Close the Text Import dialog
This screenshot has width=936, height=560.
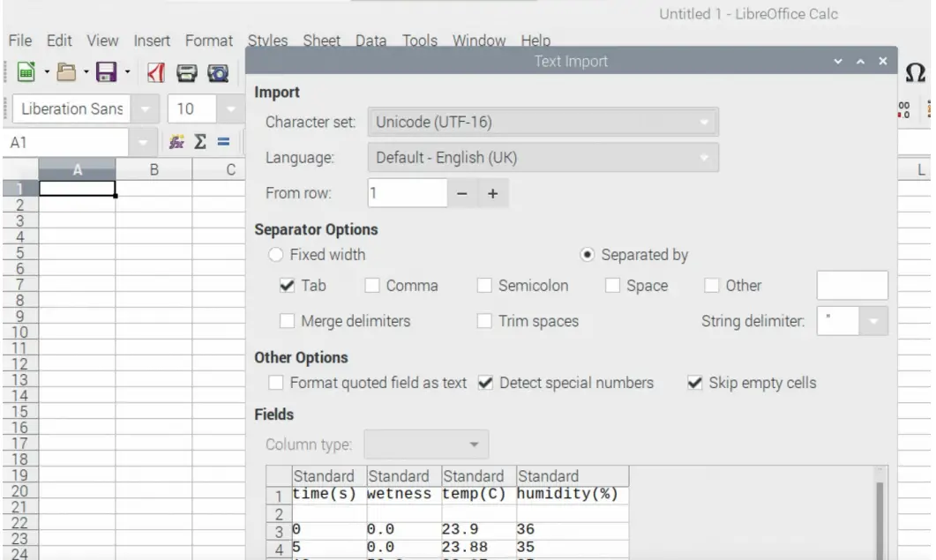[883, 62]
